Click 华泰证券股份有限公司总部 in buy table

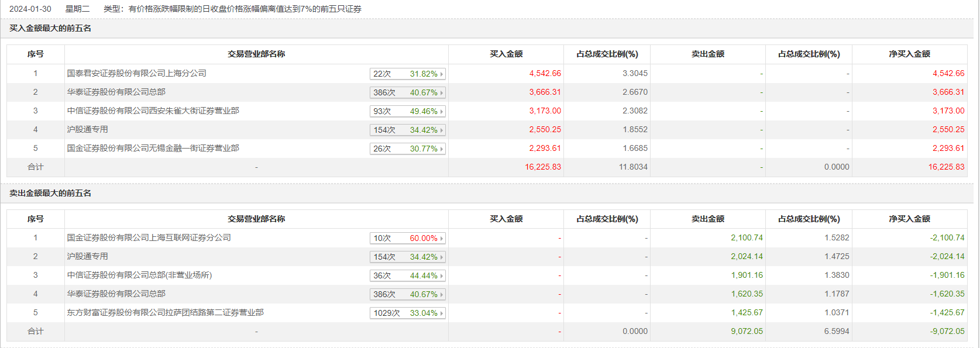116,92
